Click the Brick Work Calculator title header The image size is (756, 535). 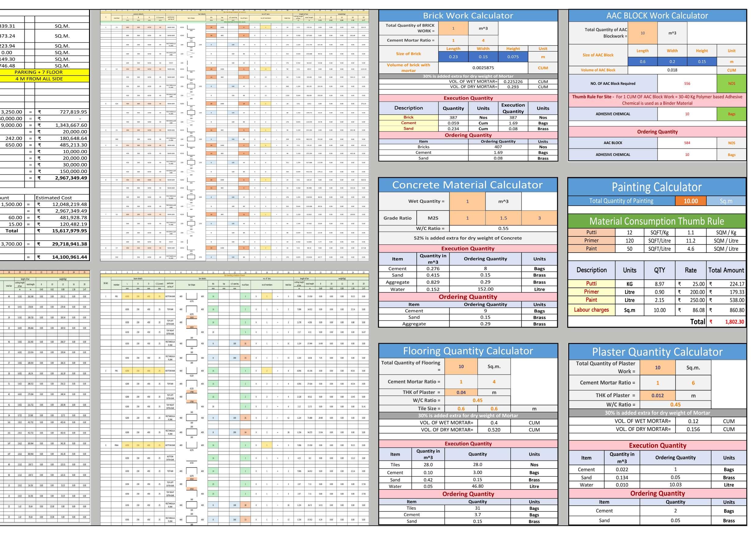coord(468,16)
